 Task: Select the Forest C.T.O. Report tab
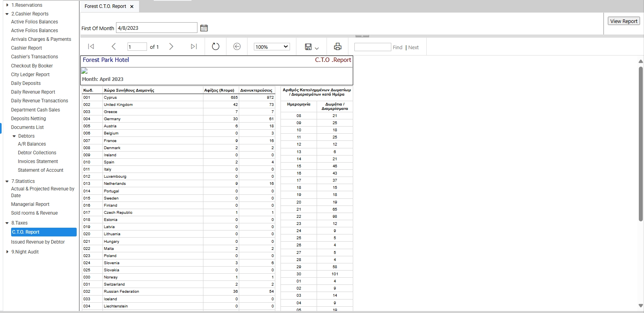[x=105, y=6]
